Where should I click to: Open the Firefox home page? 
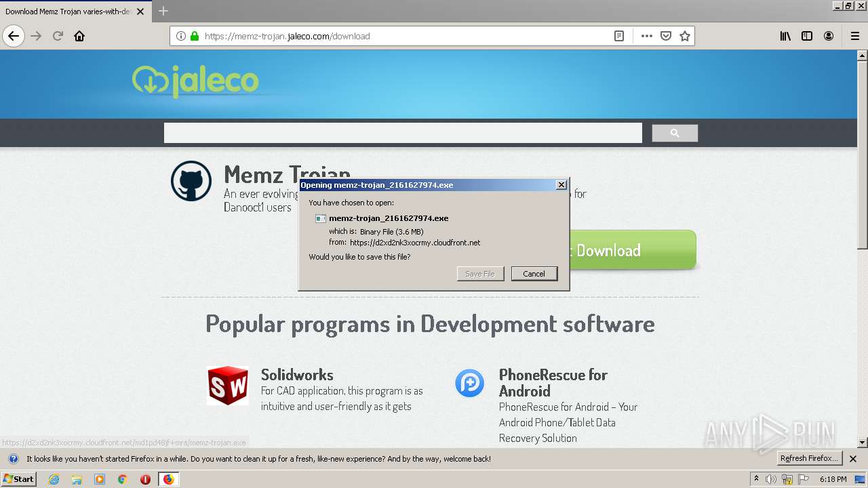(79, 36)
